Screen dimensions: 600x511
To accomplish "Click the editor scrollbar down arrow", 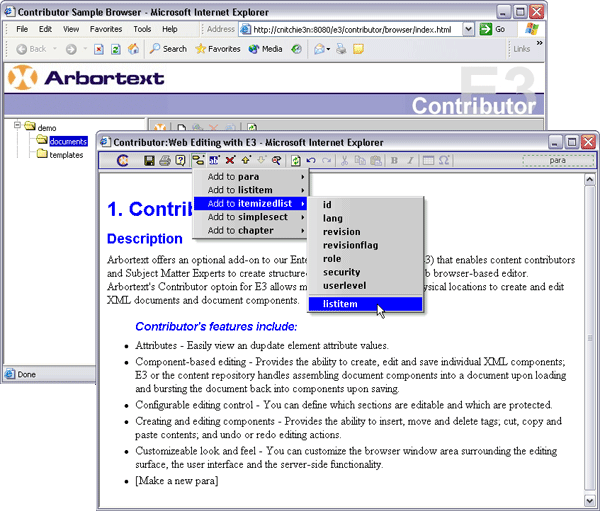I will pyautogui.click(x=589, y=500).
